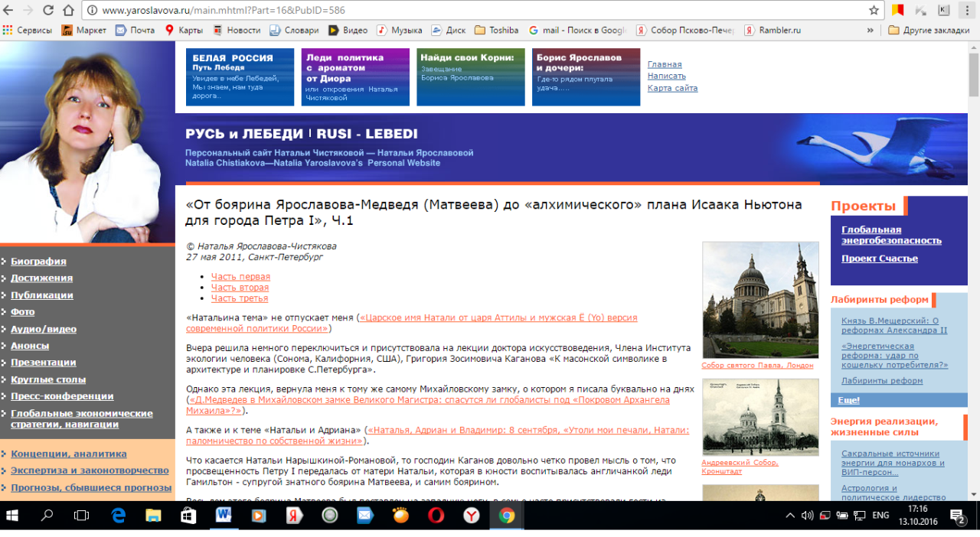The image size is (980, 537).
Task: Open the Глобальная энергобезопасность project link
Action: pos(891,235)
